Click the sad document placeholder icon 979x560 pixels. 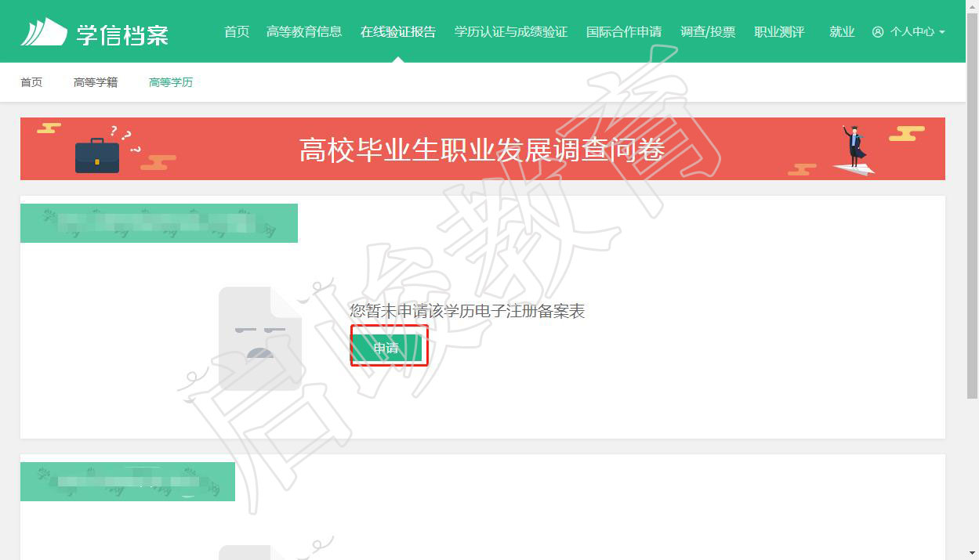pyautogui.click(x=260, y=338)
